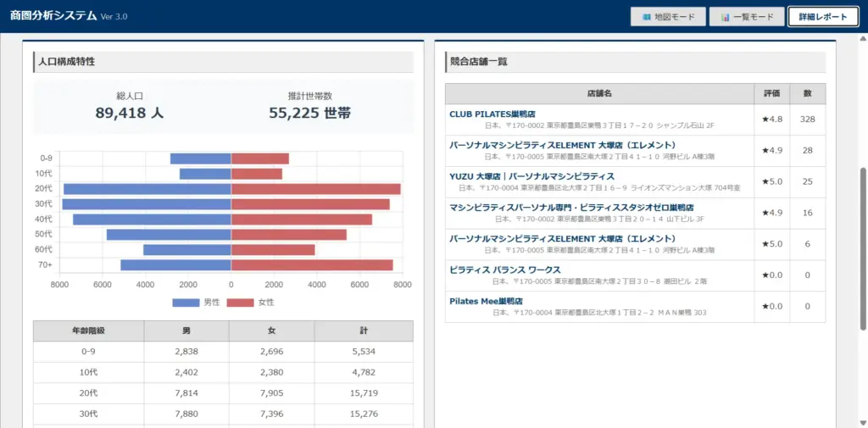Screen dimensions: 868x428
Task: Click household estimate 55,225 世帯
Action: 310,113
